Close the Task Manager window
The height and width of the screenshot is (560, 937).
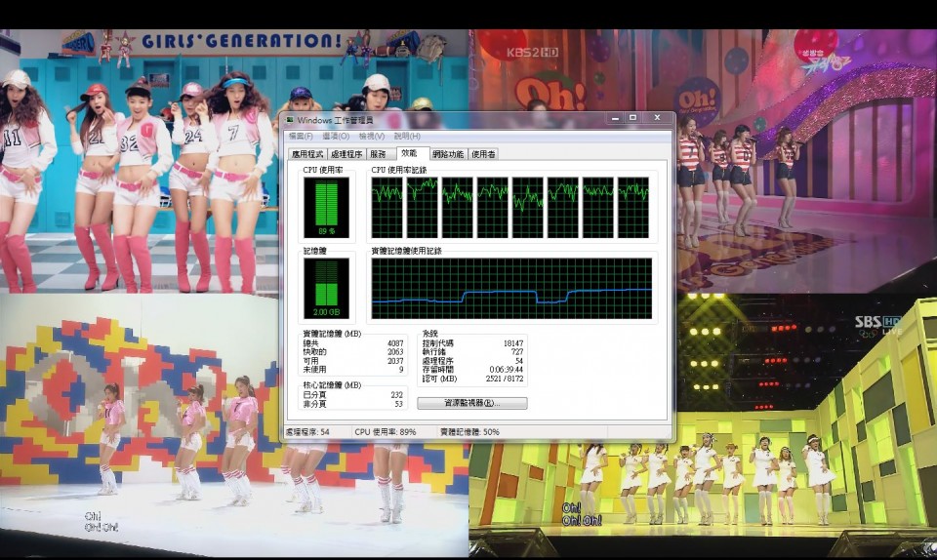657,118
